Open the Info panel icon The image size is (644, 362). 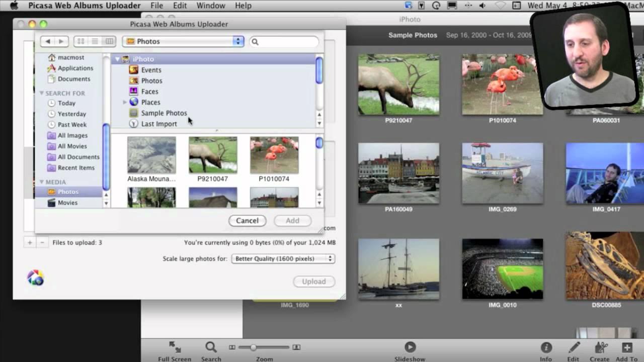tap(546, 347)
